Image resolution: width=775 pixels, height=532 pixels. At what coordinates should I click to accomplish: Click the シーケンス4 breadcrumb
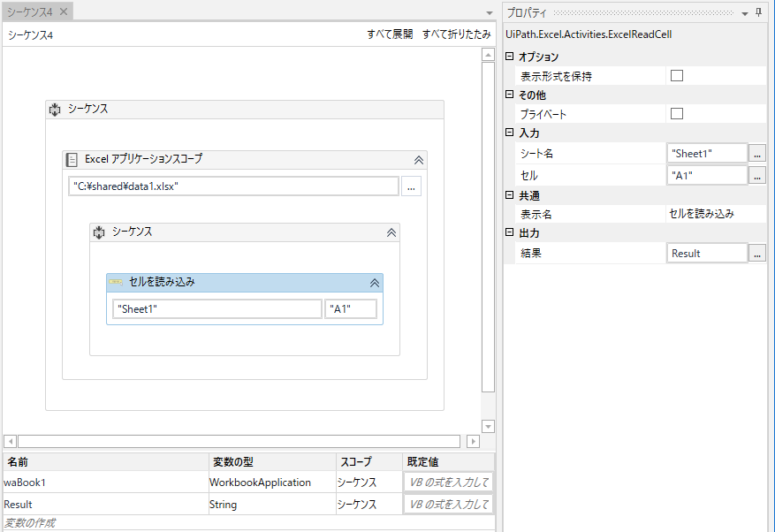tap(30, 35)
